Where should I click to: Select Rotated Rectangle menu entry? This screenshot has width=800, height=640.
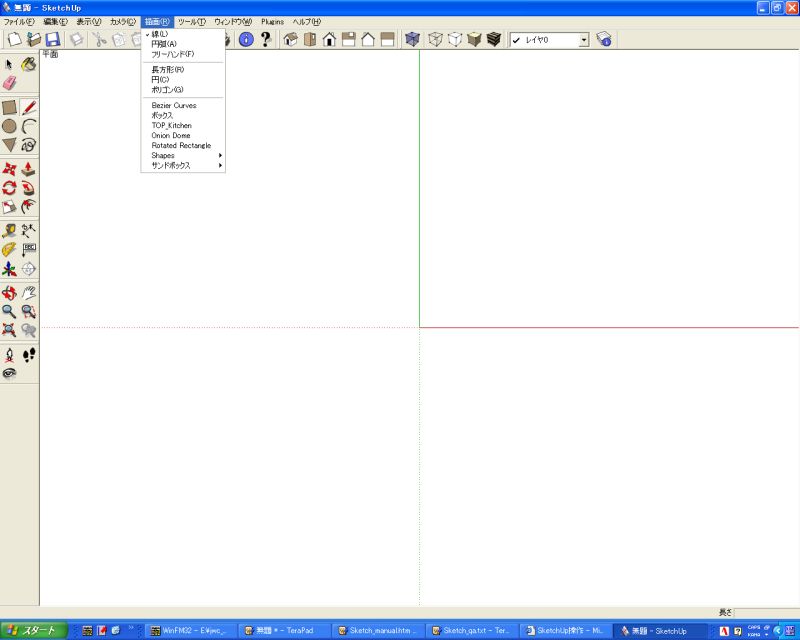pos(183,145)
